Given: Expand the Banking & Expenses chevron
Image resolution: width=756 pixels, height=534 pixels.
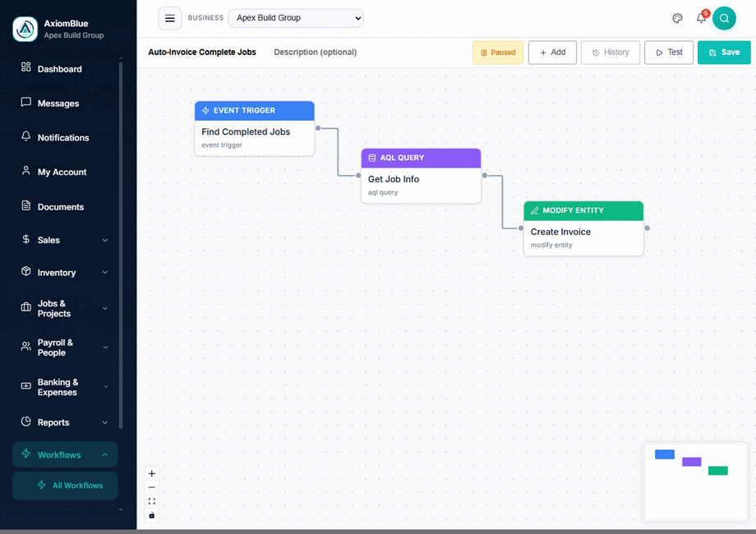Looking at the screenshot, I should tap(105, 386).
